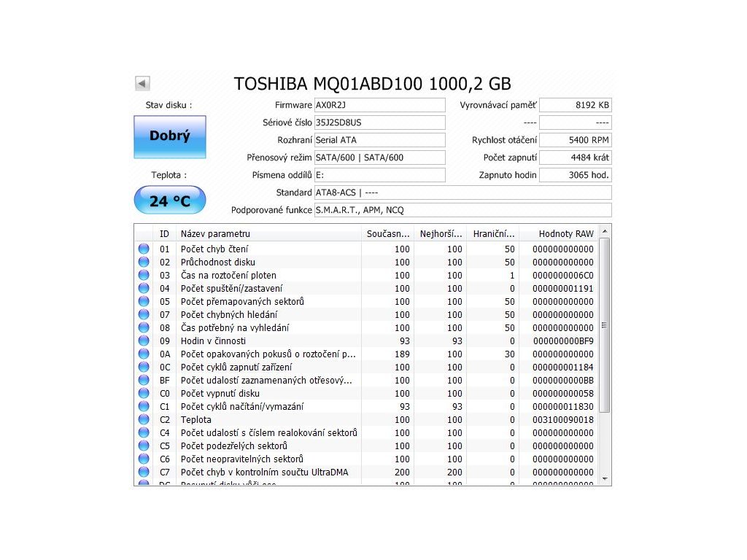This screenshot has height=560, width=747.
Task: Select the serial number field 35J2SD8US
Action: pos(379,122)
